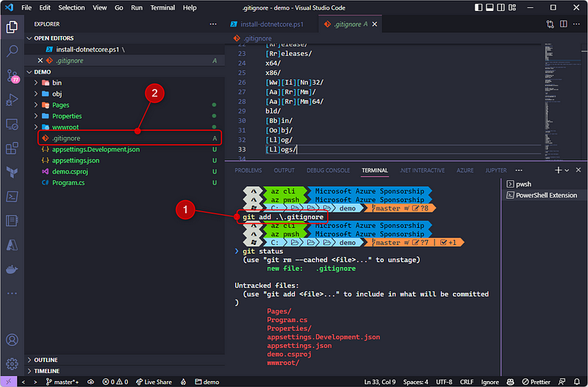Open Source Control view with 77 badge
Screen dimensions: 588x387
tap(12, 76)
